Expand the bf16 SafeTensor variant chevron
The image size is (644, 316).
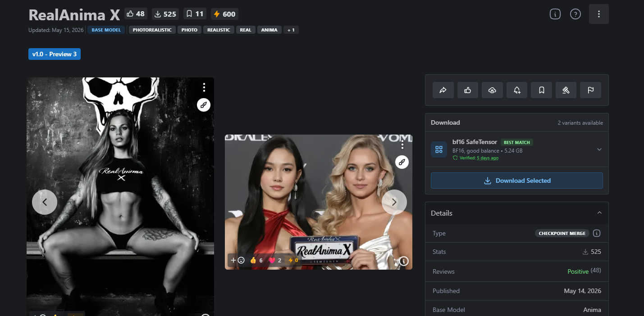pyautogui.click(x=599, y=149)
